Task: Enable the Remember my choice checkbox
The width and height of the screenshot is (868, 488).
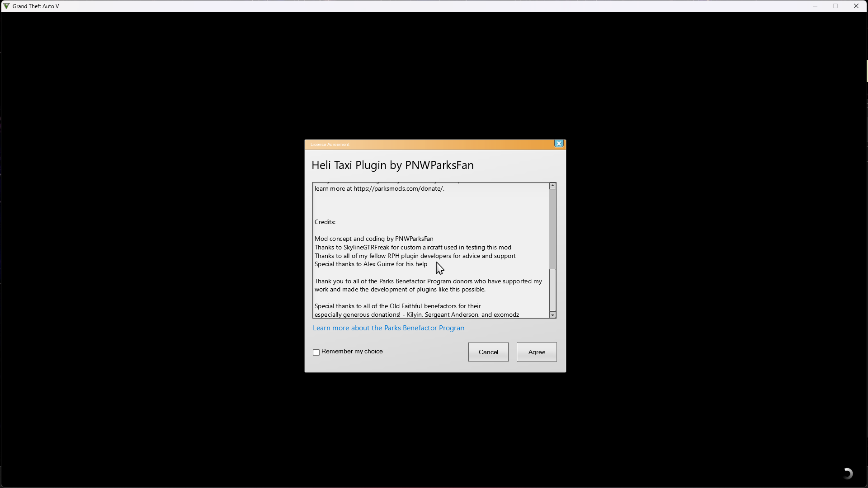Action: click(316, 352)
